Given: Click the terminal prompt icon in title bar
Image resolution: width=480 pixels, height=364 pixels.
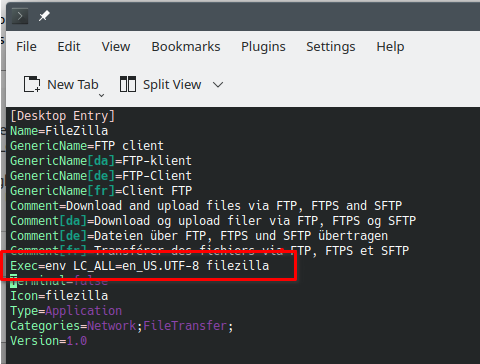Looking at the screenshot, I should pyautogui.click(x=20, y=16).
